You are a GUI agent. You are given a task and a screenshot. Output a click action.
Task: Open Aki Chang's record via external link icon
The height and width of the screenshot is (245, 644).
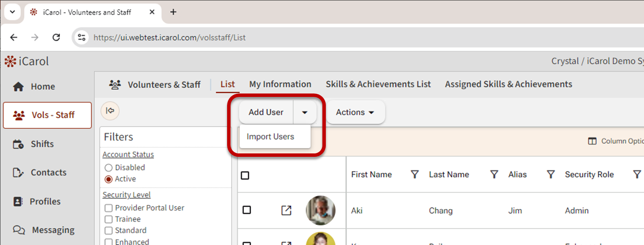coord(286,210)
